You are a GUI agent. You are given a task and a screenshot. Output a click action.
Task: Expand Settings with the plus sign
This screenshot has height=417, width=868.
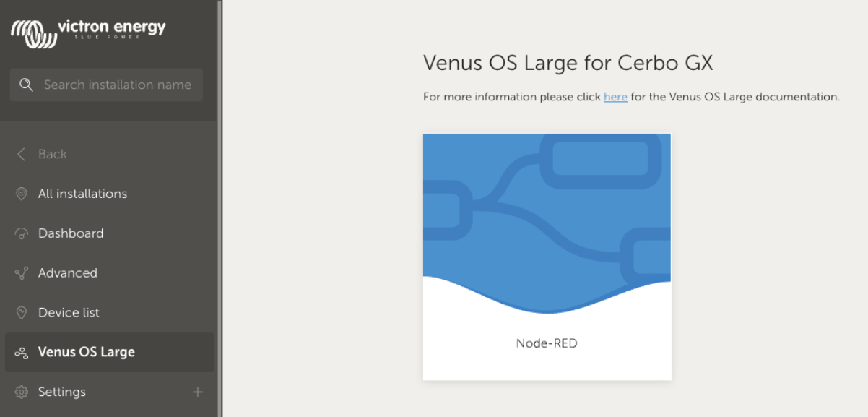pos(198,392)
